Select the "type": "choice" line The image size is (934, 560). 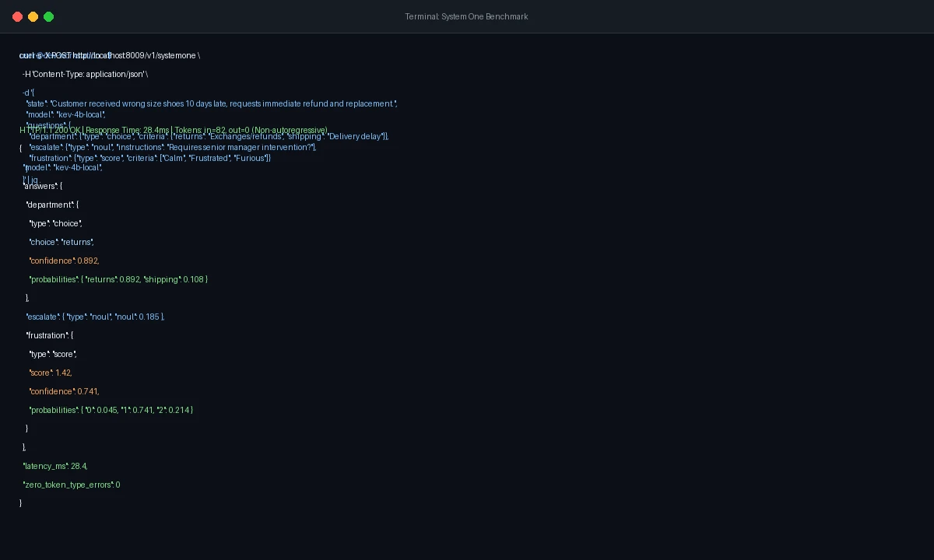pyautogui.click(x=55, y=223)
